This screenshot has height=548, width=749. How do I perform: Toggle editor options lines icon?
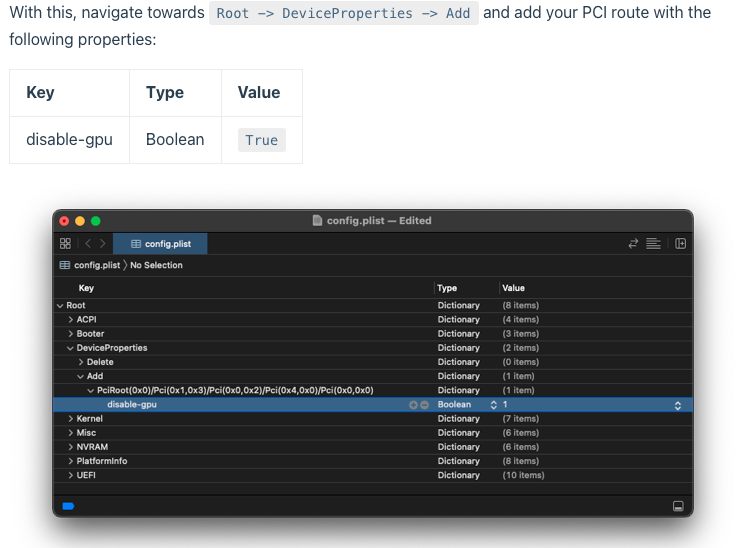653,244
